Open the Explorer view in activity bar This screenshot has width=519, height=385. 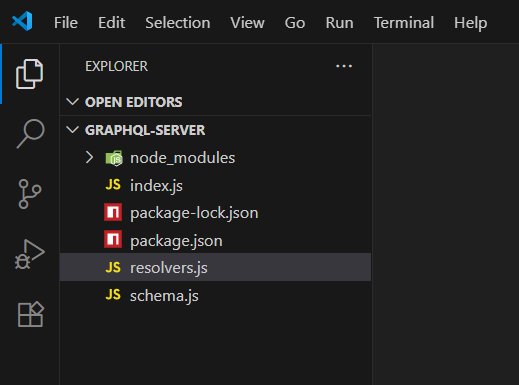[29, 74]
